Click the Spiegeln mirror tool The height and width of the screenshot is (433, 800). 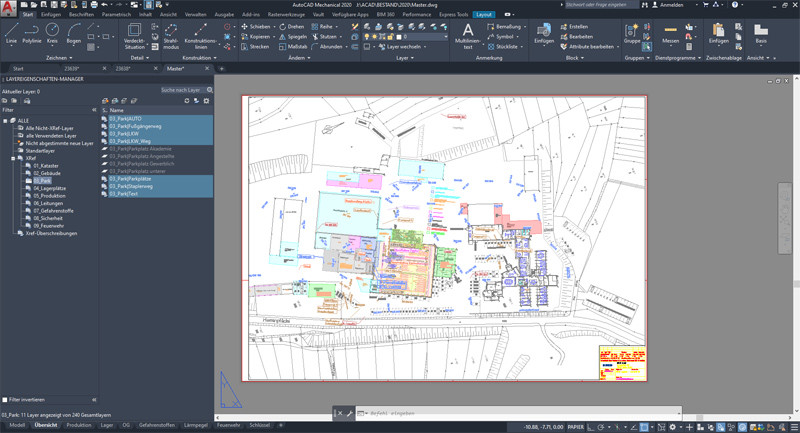pyautogui.click(x=293, y=37)
